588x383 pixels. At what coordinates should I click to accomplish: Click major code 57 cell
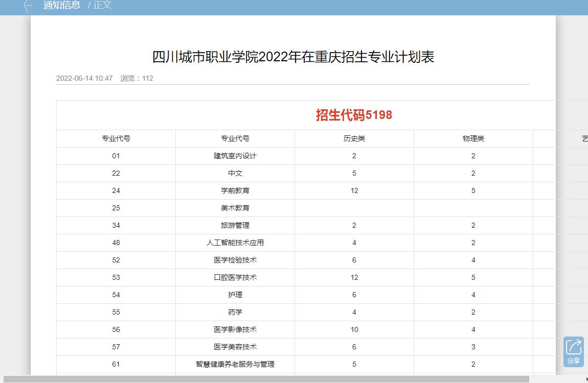(x=116, y=347)
